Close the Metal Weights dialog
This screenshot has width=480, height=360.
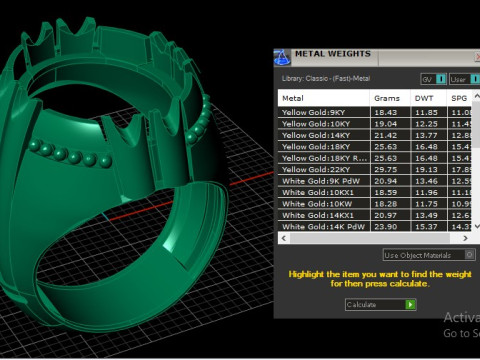477,57
